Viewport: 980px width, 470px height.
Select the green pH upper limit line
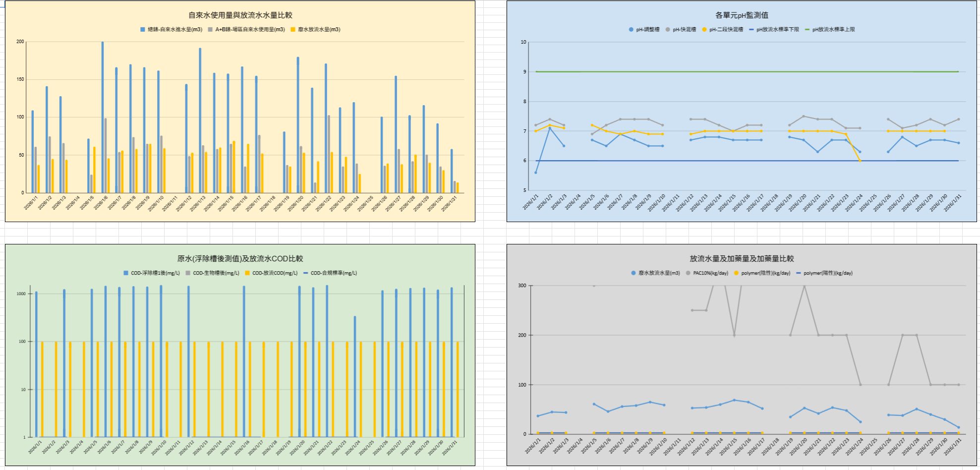point(744,72)
